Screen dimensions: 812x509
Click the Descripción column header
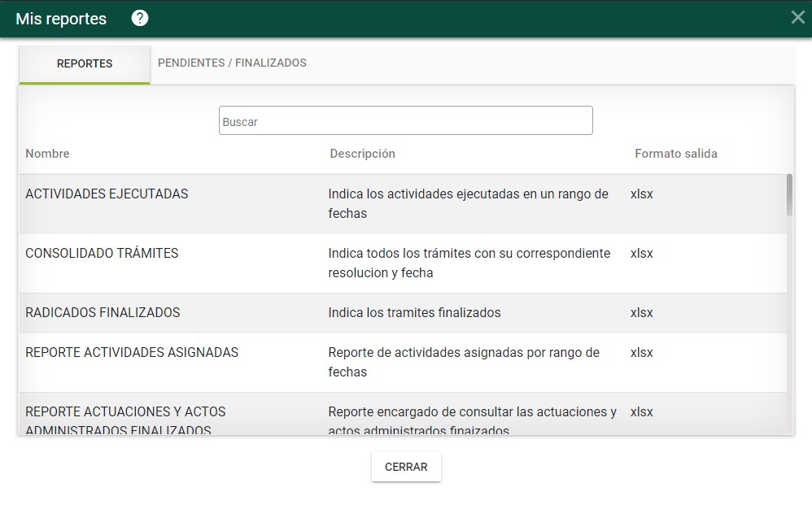coord(363,154)
